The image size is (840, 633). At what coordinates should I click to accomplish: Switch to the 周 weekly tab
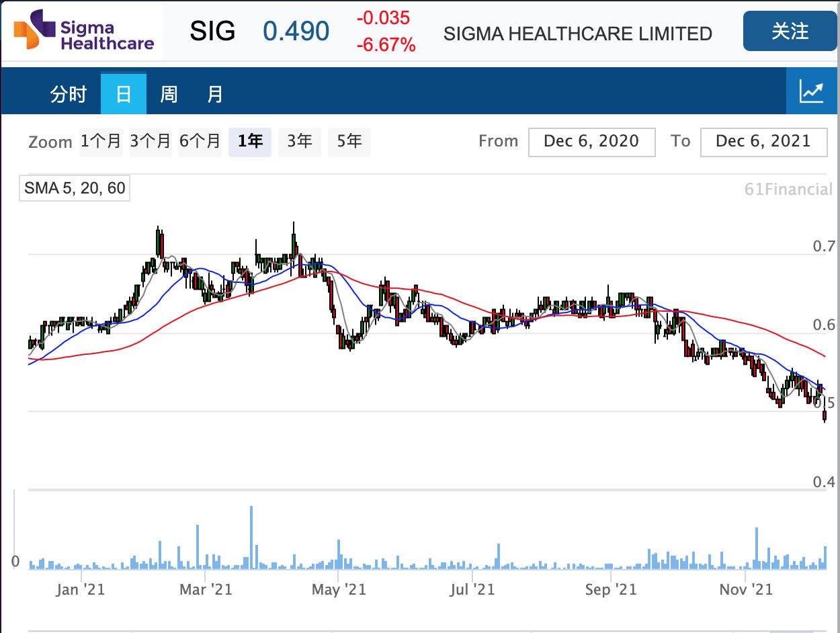pos(169,94)
